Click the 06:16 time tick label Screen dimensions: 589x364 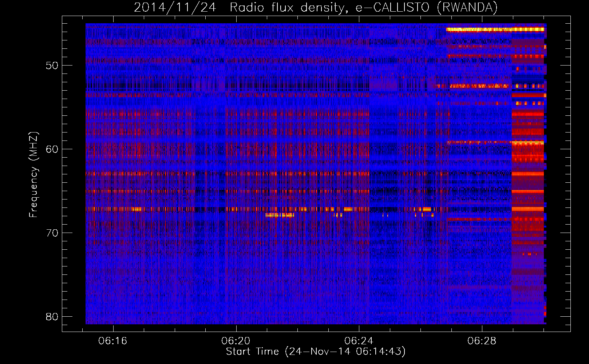(113, 341)
